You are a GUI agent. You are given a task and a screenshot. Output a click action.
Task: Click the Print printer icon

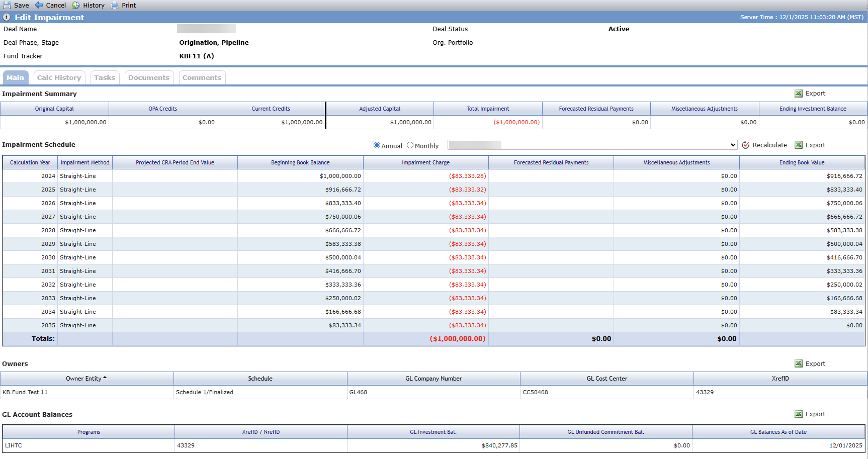pos(115,5)
